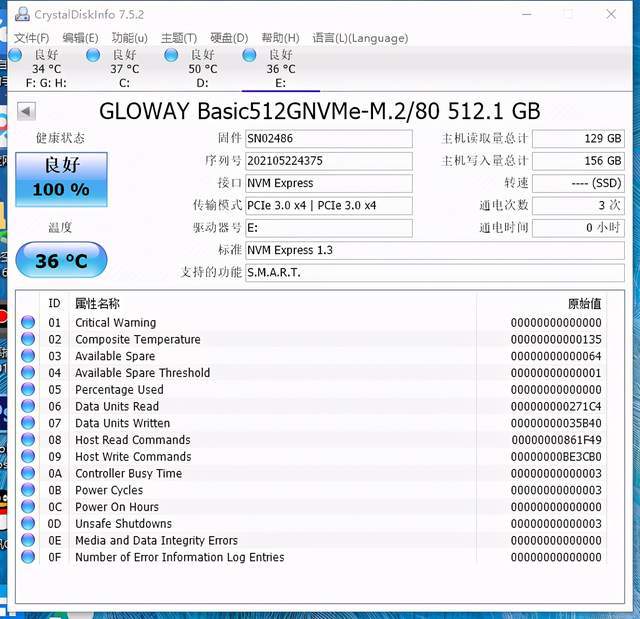Screen dimensions: 640x619
Task: Click the transfer mode field PCIe 3.0 x4
Action: tap(329, 206)
